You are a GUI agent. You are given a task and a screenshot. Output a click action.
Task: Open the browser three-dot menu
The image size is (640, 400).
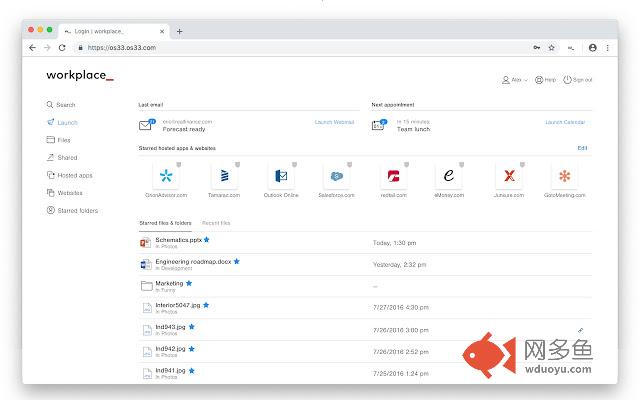(607, 48)
